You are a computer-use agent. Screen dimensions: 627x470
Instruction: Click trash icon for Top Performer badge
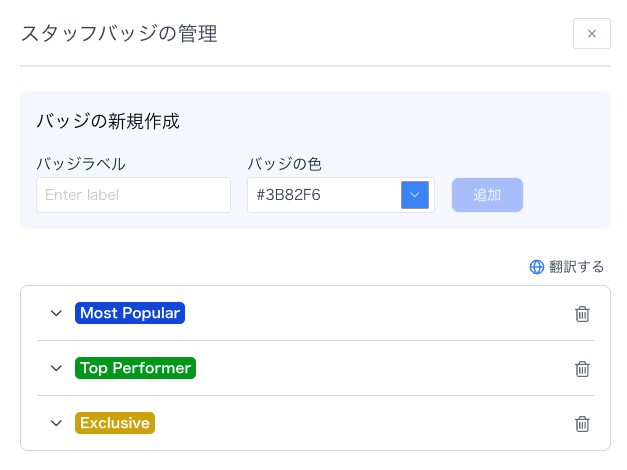tap(582, 369)
